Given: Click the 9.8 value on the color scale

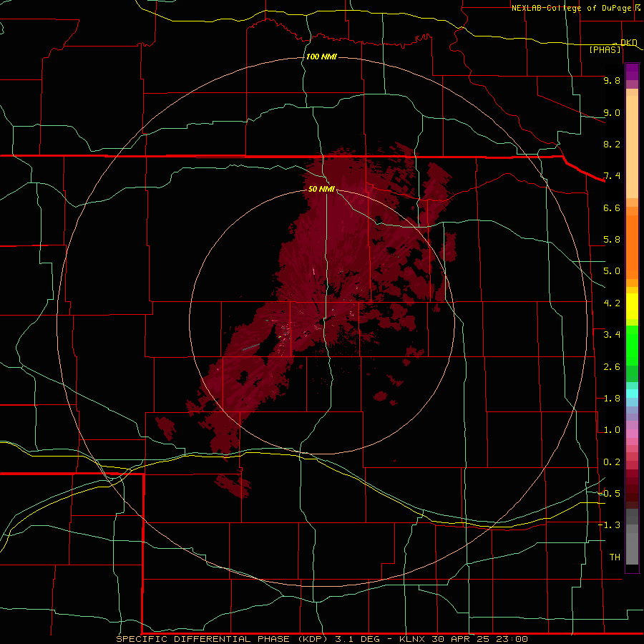Looking at the screenshot, I should point(612,80).
